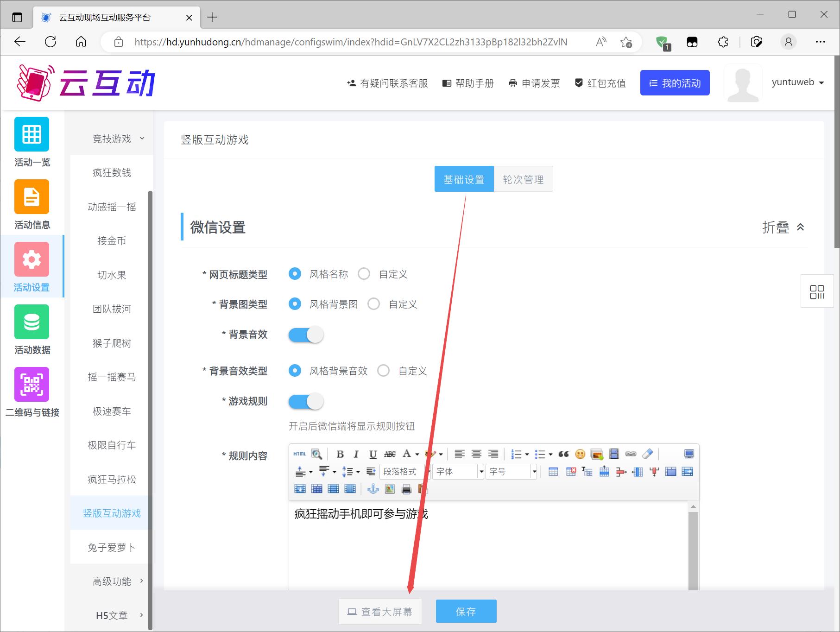The width and height of the screenshot is (840, 632).
Task: Switch to the 基础设置 tab
Action: (x=464, y=179)
